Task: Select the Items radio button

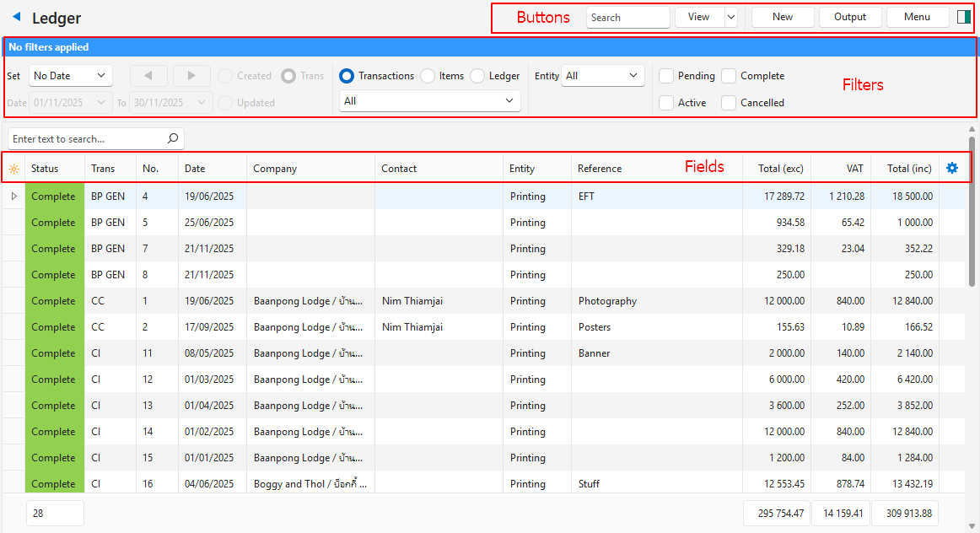Action: [x=428, y=75]
